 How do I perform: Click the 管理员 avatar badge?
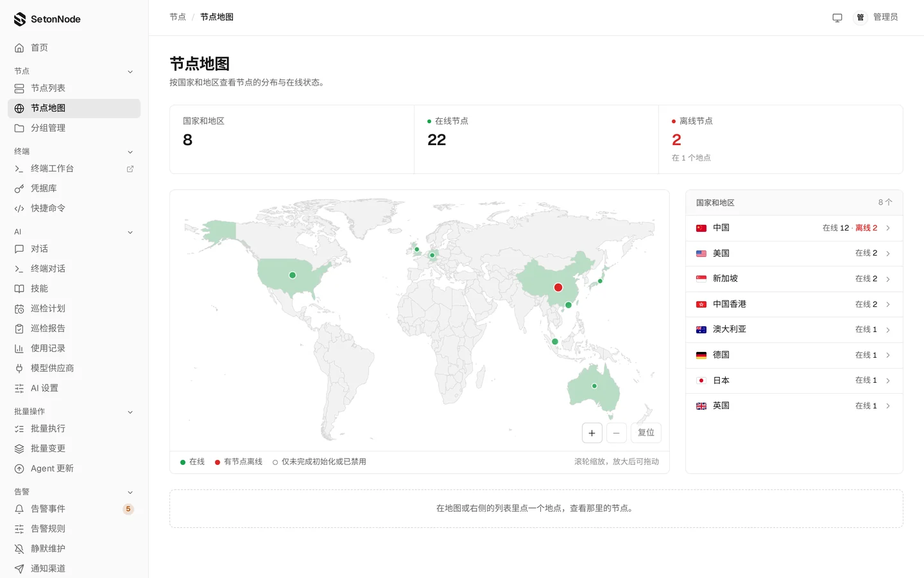coord(860,17)
